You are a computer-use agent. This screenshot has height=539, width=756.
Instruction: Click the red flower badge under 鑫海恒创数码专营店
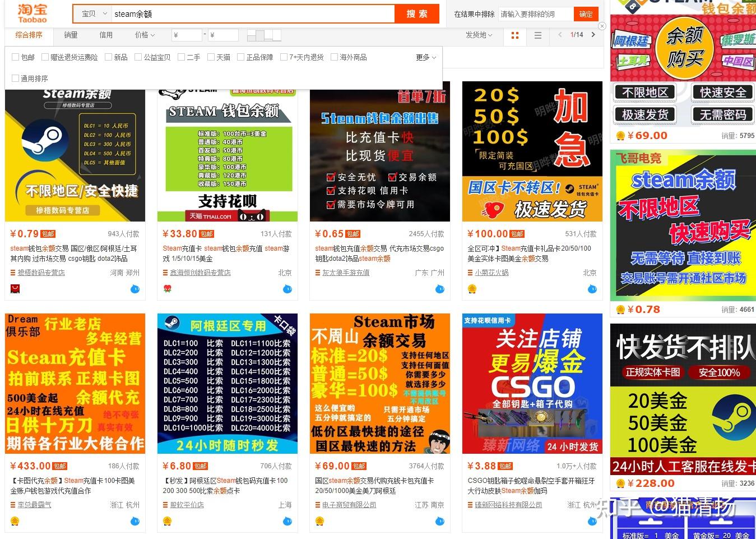coord(167,289)
